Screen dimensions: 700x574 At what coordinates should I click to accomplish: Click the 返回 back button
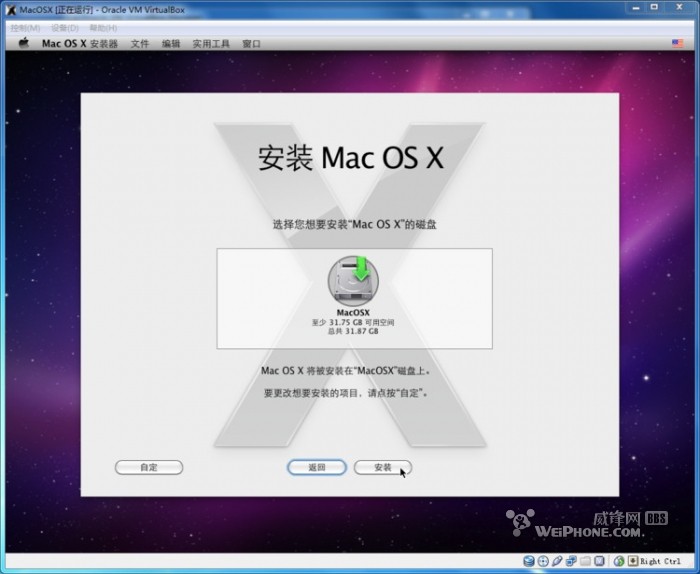coord(317,467)
